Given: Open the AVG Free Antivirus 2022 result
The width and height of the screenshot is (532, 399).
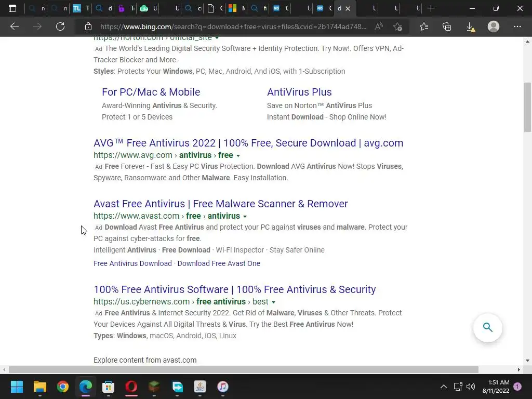Looking at the screenshot, I should [248, 143].
